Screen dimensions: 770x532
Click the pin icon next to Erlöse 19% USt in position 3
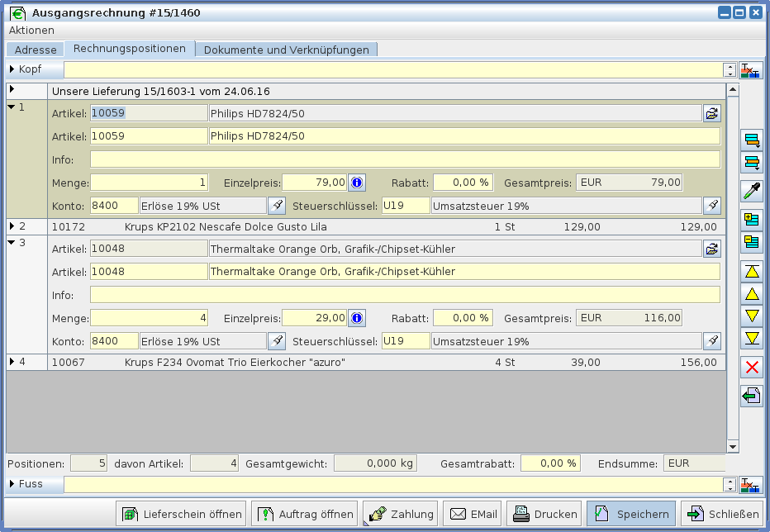pyautogui.click(x=277, y=341)
